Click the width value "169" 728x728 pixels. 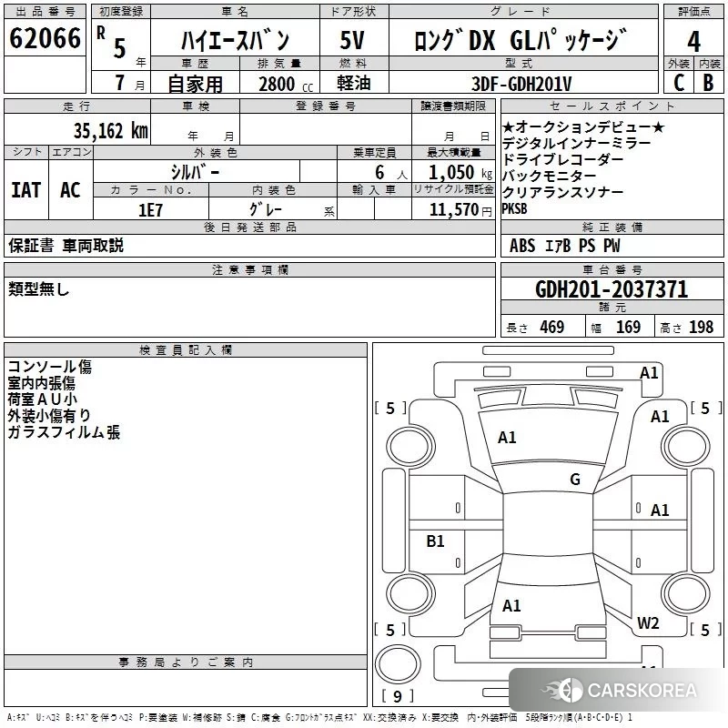coord(628,328)
